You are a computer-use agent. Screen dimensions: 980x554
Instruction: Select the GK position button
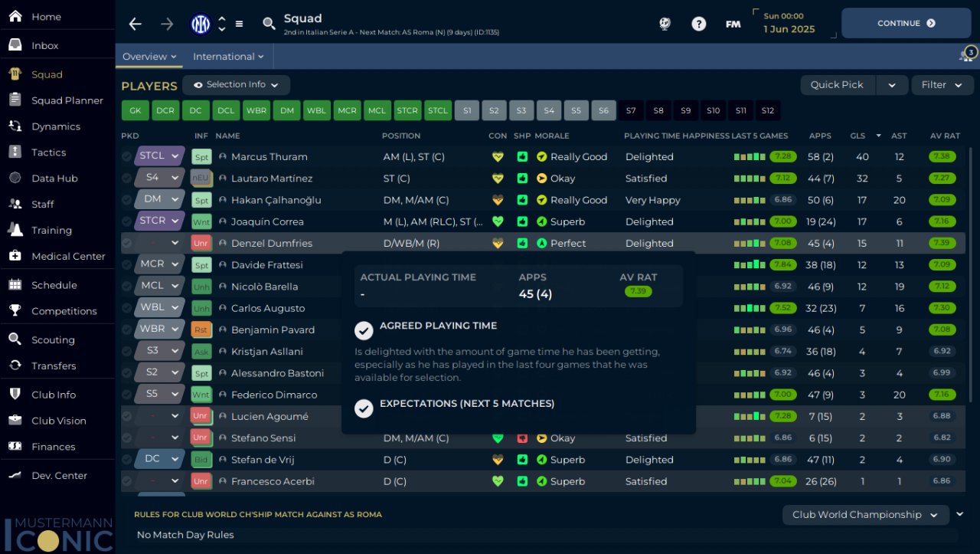tap(135, 111)
